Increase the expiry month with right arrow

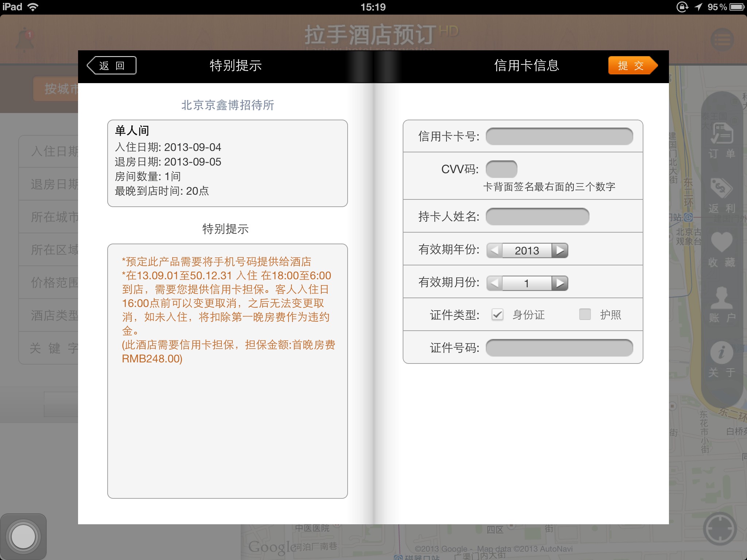(560, 283)
